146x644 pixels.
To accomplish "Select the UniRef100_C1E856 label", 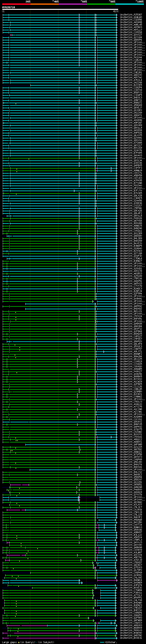I will (x=131, y=20).
